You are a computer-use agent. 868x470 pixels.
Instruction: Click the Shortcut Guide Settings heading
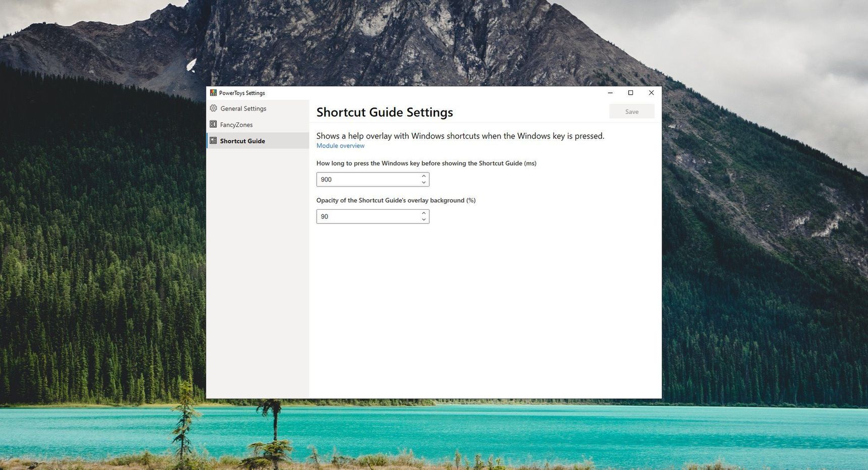coord(385,112)
